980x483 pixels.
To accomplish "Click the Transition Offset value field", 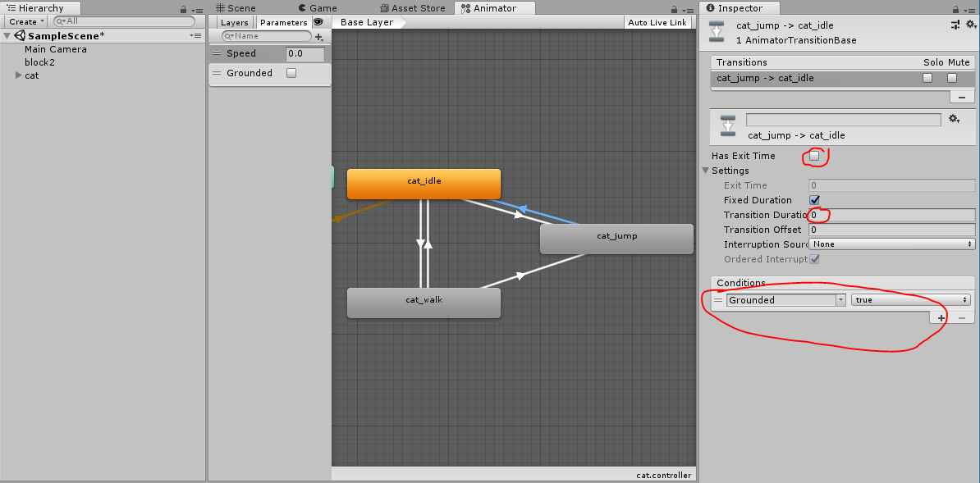I will 892,230.
